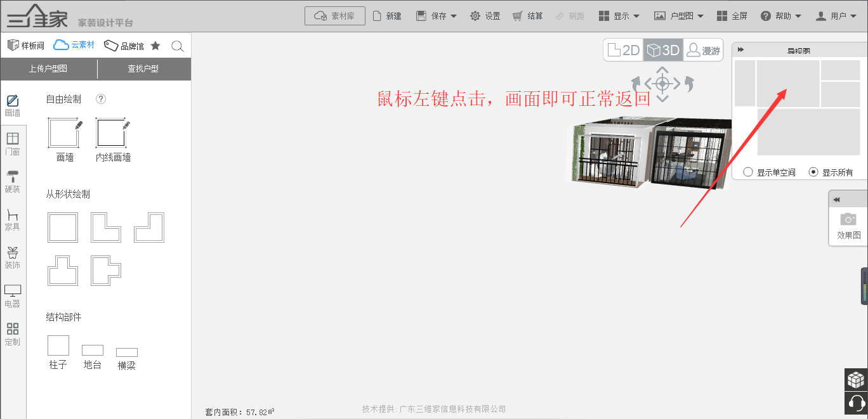The height and width of the screenshot is (419, 868).
Task: Open the 显示 display dropdown menu
Action: coord(619,16)
